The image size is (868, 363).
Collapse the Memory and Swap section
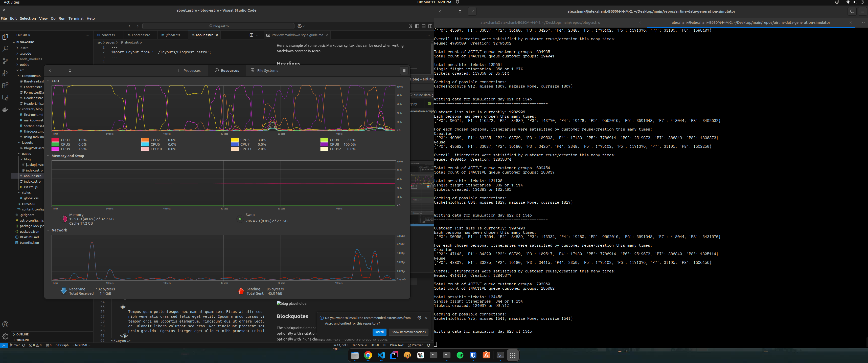(x=48, y=156)
